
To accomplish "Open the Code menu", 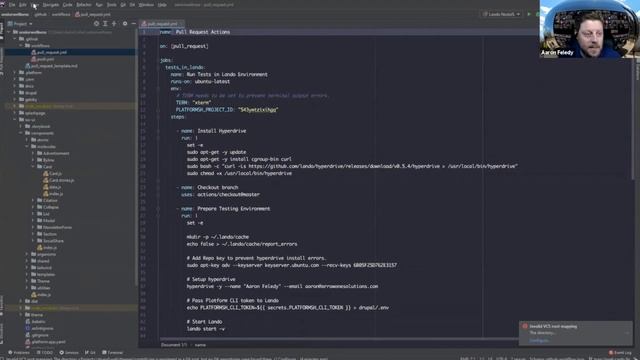I will point(68,5).
